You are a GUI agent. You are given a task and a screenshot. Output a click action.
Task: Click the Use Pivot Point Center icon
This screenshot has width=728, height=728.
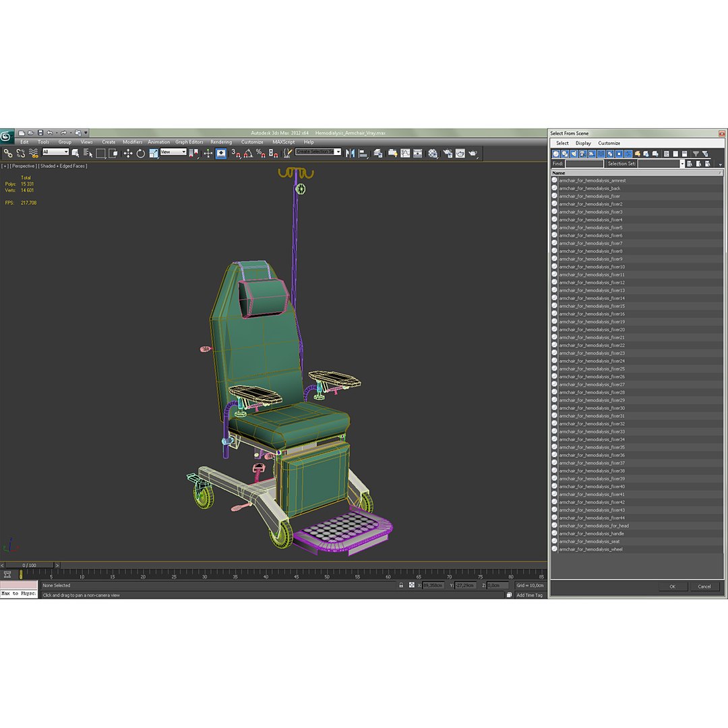point(194,153)
